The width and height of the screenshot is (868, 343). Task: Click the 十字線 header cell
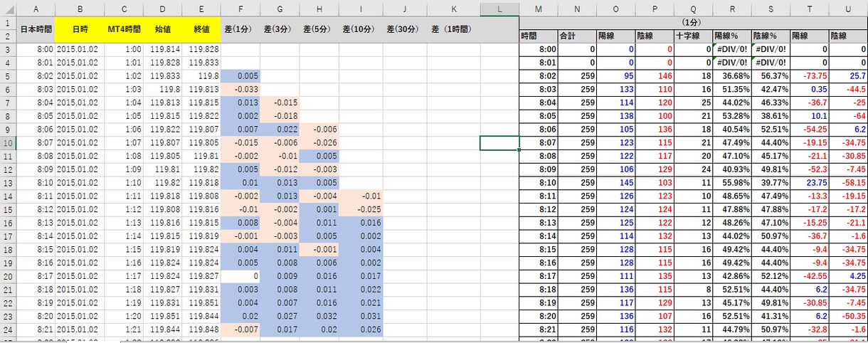(693, 36)
